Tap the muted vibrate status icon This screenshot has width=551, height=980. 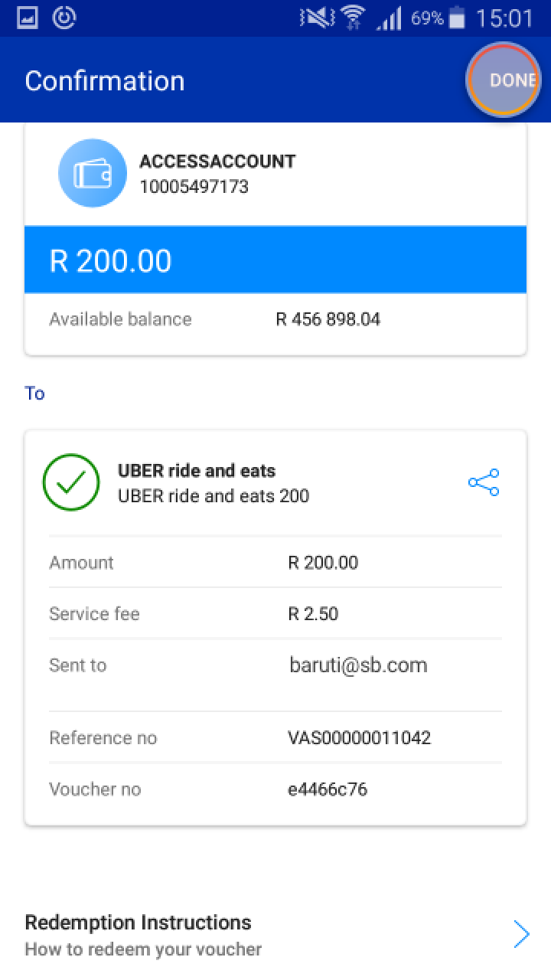pos(315,18)
